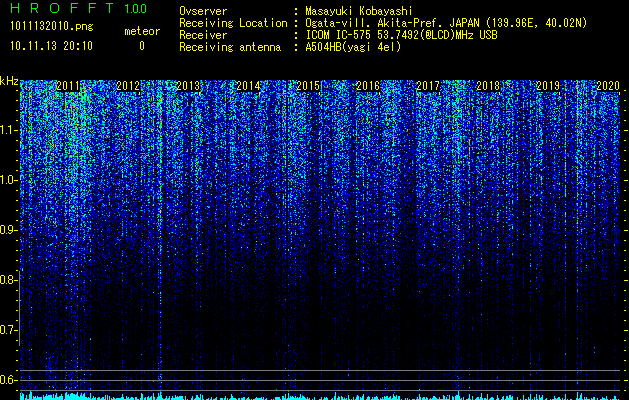Click the Ovserver label
The height and width of the screenshot is (400, 629).
pos(203,11)
